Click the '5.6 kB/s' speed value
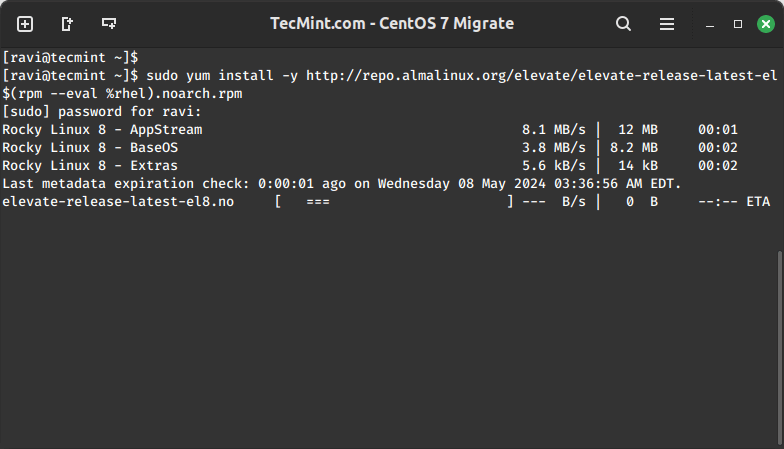This screenshot has width=784, height=449. tap(554, 166)
